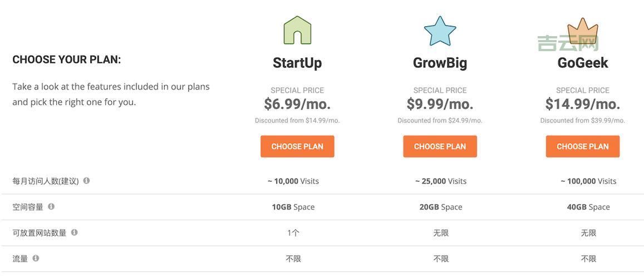Click the GrowBig star icon
Image resolution: width=644 pixels, height=278 pixels.
click(440, 31)
